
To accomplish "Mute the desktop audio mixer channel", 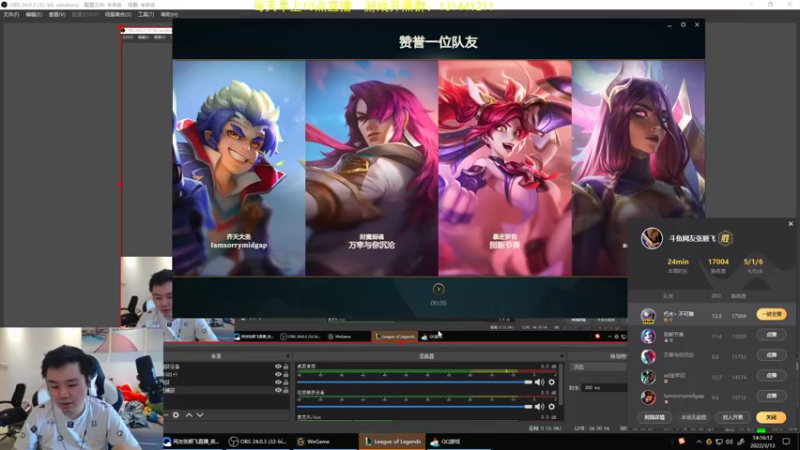I will point(539,382).
